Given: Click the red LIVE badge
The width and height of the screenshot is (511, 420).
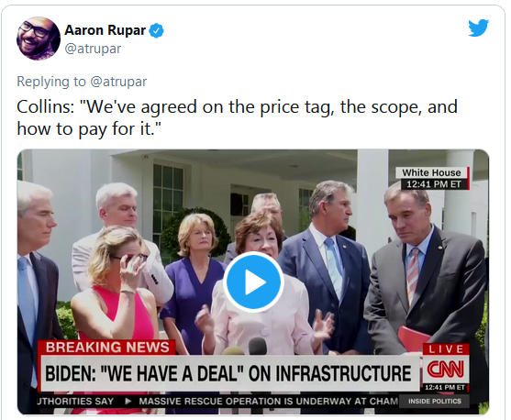Looking at the screenshot, I should (x=446, y=349).
